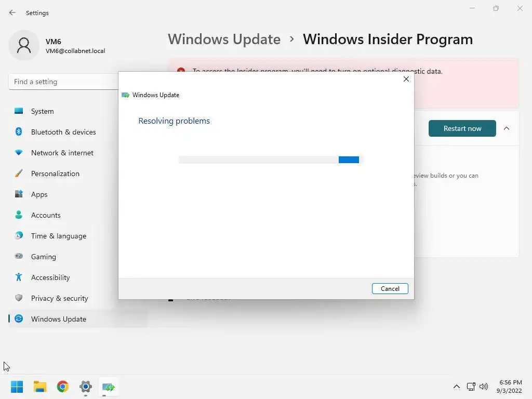532x399 pixels.
Task: Click the Resolving problems progress bar
Action: click(271, 160)
